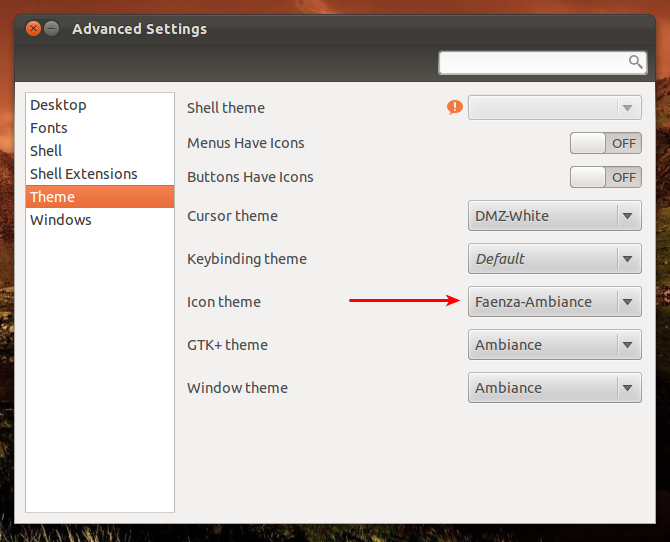Image resolution: width=670 pixels, height=542 pixels.
Task: Click the search magnifier icon
Action: point(635,62)
